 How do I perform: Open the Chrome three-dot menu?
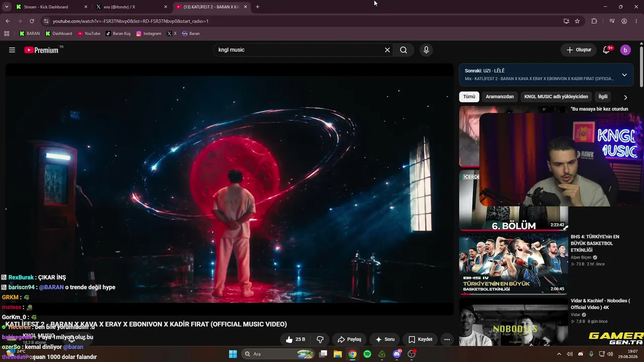(x=636, y=21)
